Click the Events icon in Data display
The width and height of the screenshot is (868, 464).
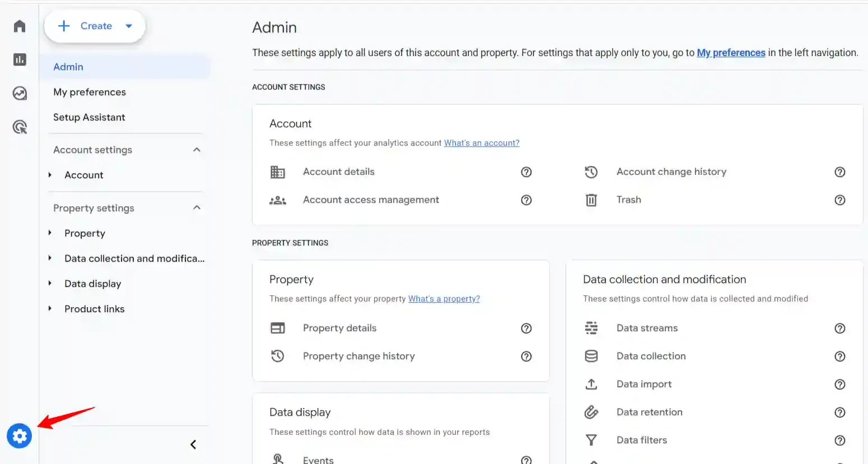pyautogui.click(x=278, y=459)
